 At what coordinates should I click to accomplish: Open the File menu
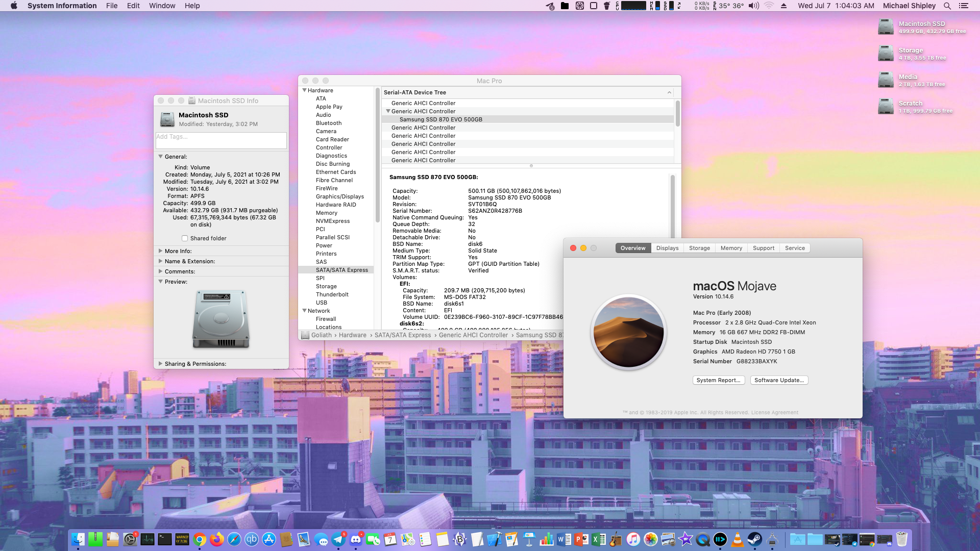pyautogui.click(x=112, y=6)
